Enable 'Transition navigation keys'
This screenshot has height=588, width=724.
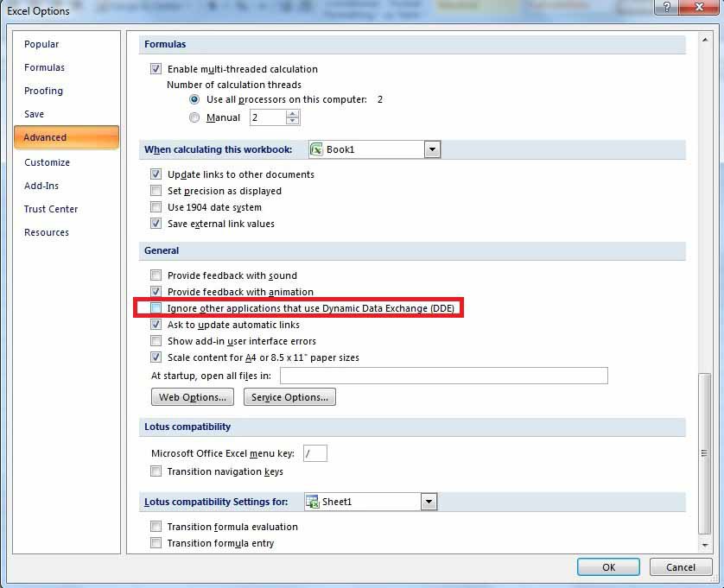[x=156, y=471]
